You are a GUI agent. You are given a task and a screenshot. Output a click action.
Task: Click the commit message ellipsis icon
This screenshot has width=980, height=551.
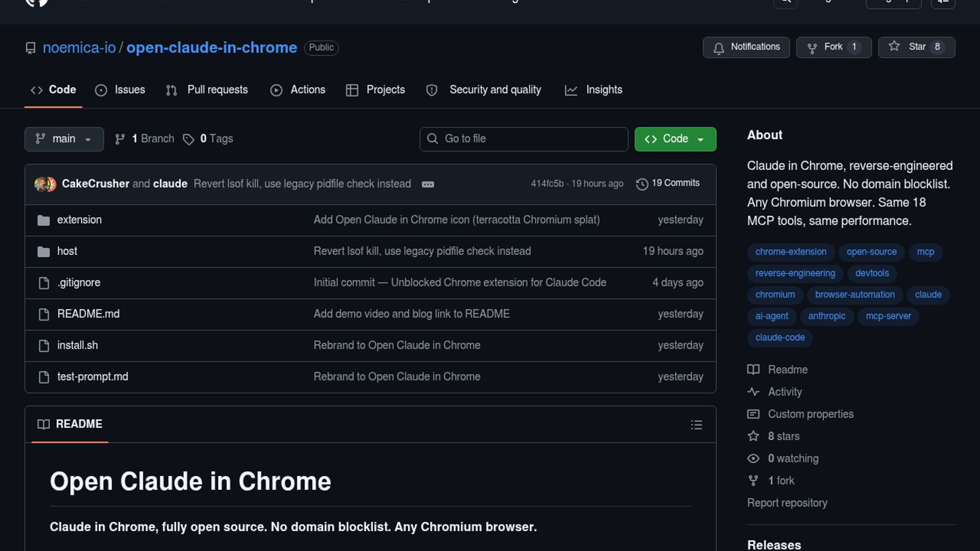(x=428, y=184)
